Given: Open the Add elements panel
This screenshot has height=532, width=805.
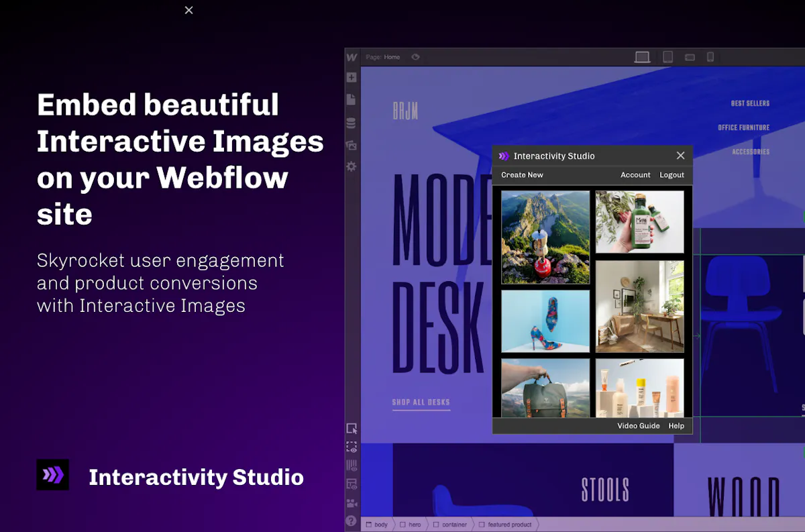Looking at the screenshot, I should pos(351,78).
